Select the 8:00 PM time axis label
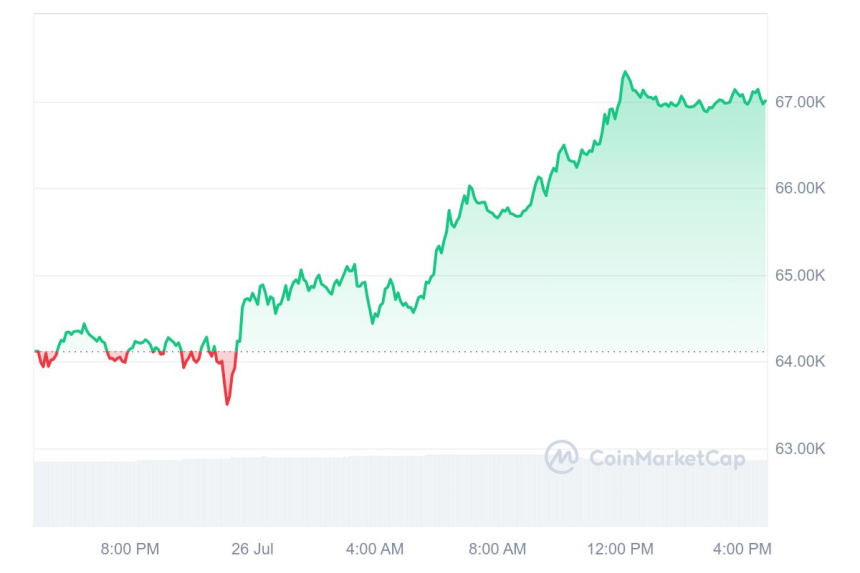The height and width of the screenshot is (573, 860). 130,549
